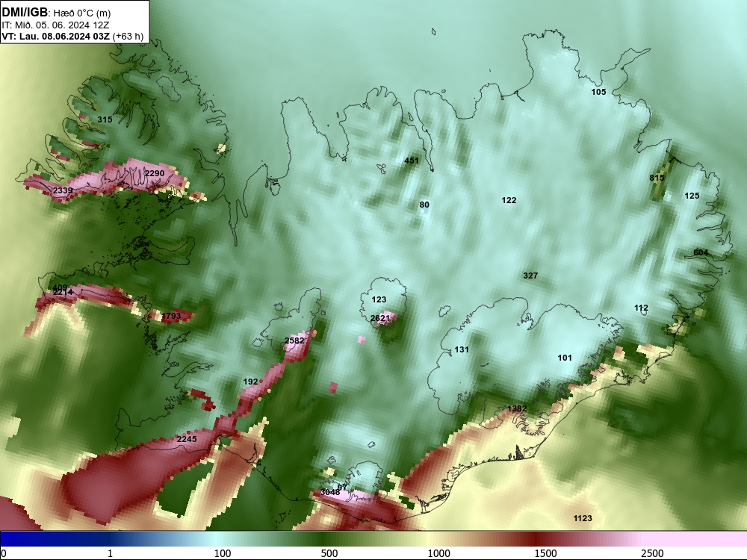Click the map value 2290
Image resolution: width=747 pixels, height=560 pixels.
point(155,173)
